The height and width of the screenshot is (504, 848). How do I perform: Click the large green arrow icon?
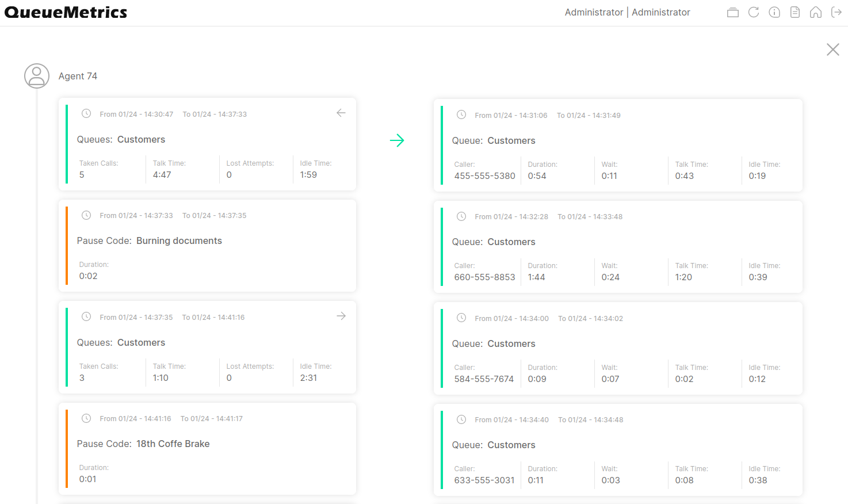pyautogui.click(x=397, y=140)
